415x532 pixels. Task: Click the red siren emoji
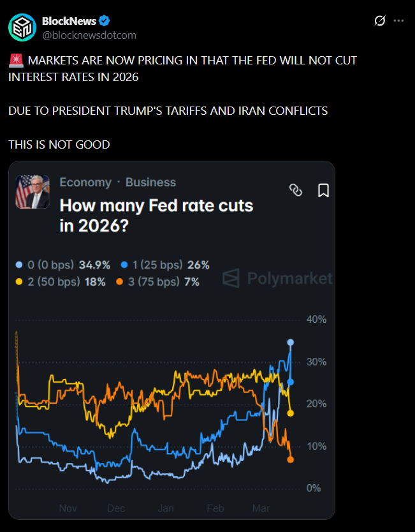[x=17, y=61]
